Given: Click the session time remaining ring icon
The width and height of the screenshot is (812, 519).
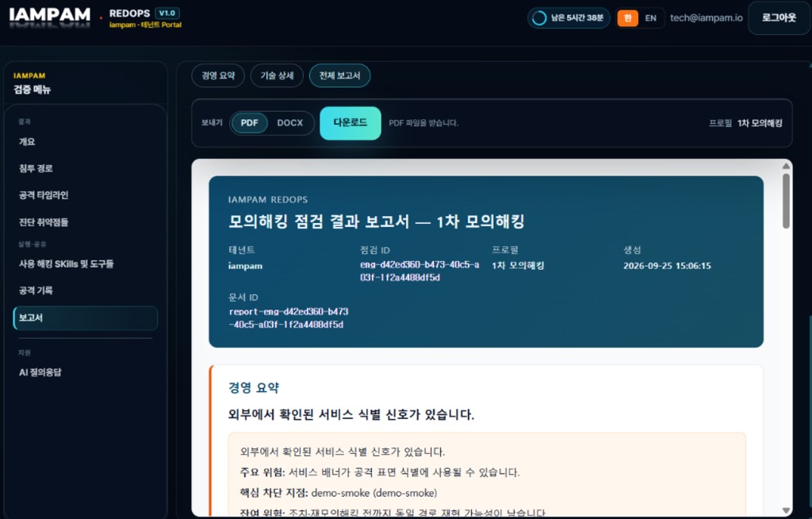Looking at the screenshot, I should point(539,18).
